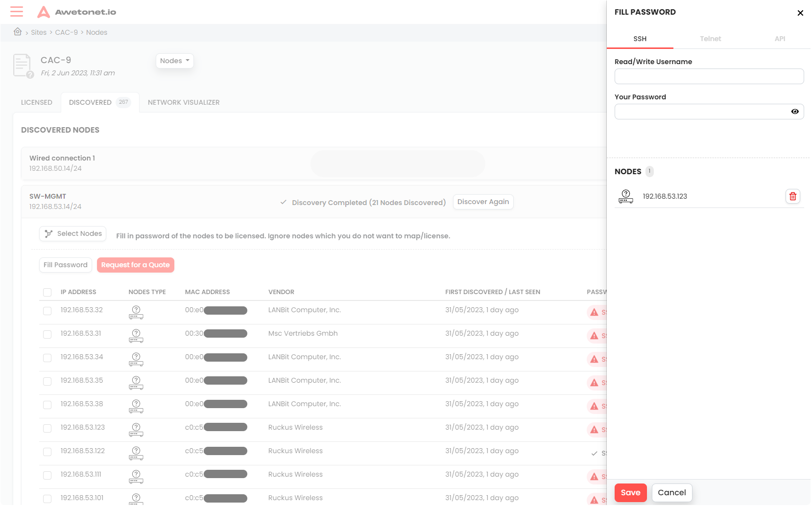The width and height of the screenshot is (812, 506).
Task: Click the warning icon in the 192.168.53.38 row
Action: [594, 406]
